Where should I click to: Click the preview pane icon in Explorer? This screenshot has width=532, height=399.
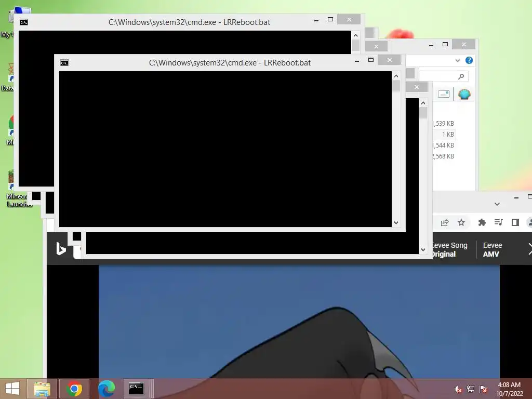pos(444,94)
